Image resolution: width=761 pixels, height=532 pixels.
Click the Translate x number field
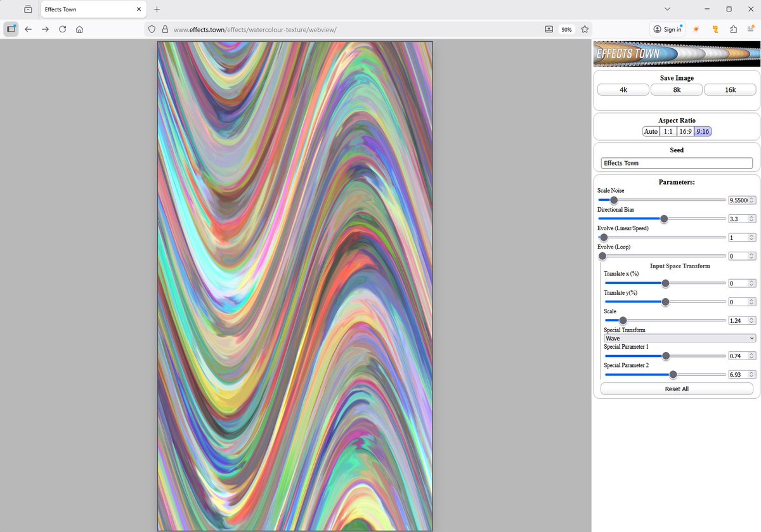tap(742, 283)
